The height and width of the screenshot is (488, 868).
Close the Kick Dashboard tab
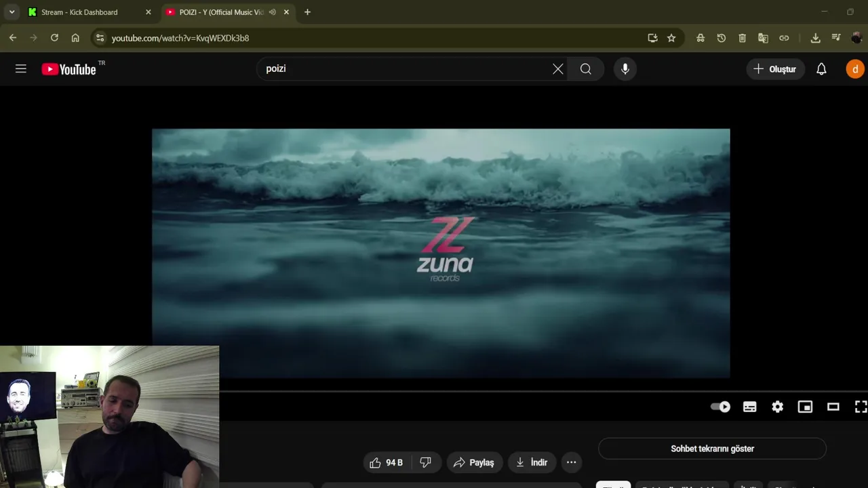(x=149, y=12)
